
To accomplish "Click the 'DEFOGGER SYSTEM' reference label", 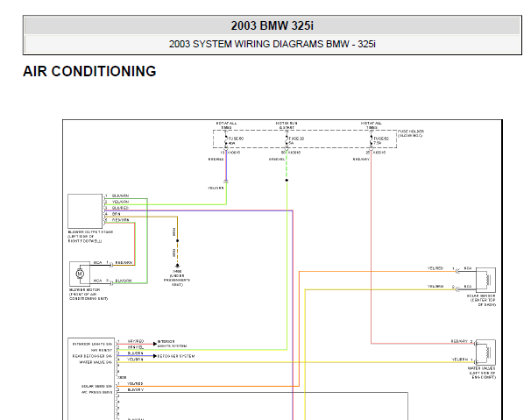I will (176, 356).
